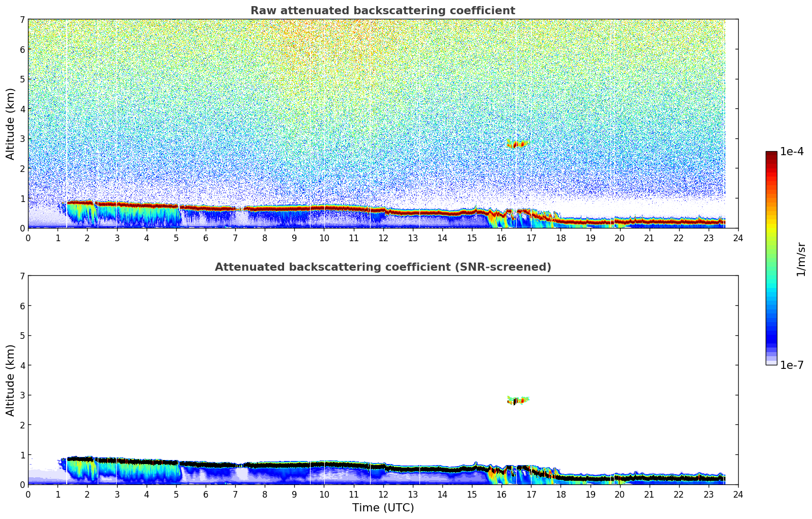This screenshot has width=812, height=519.
Task: Click the title 'Raw attenuated backscattering coefficient'
Action: point(383,11)
